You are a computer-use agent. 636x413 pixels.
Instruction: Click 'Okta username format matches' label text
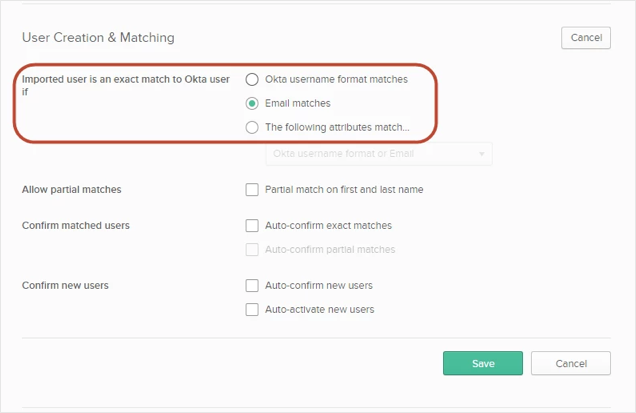pyautogui.click(x=336, y=79)
